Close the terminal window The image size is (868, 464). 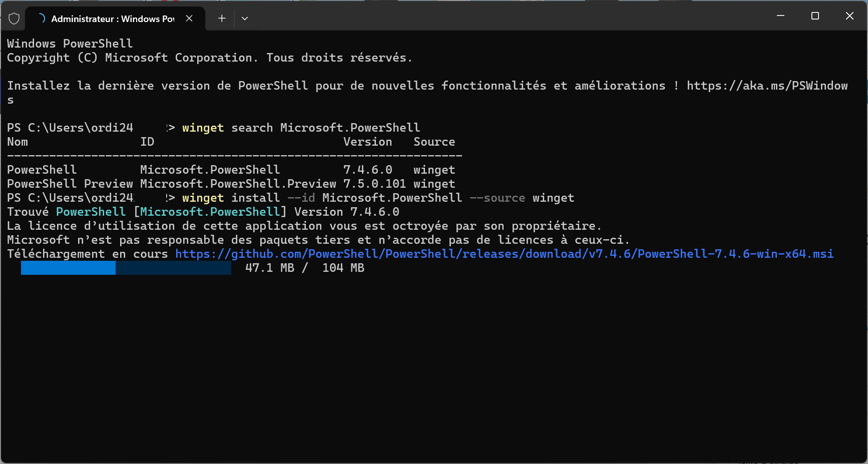coord(849,16)
